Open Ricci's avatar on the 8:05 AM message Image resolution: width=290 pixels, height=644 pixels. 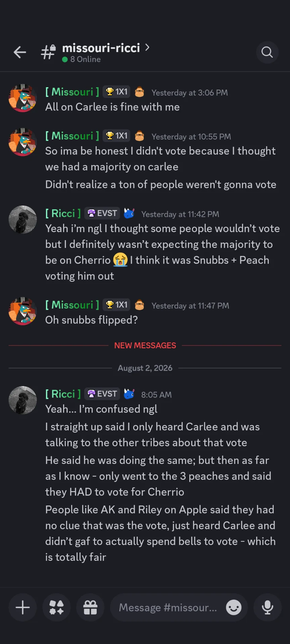point(22,400)
